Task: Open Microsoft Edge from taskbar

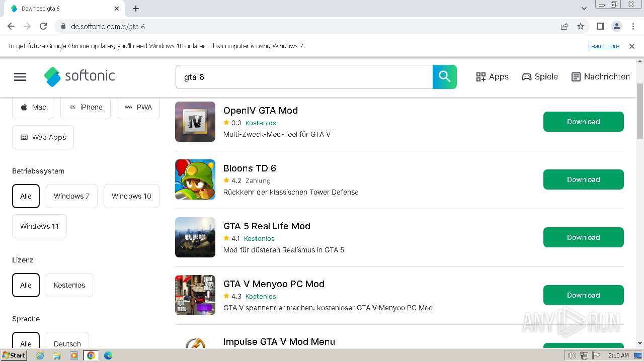Action: (x=108, y=355)
